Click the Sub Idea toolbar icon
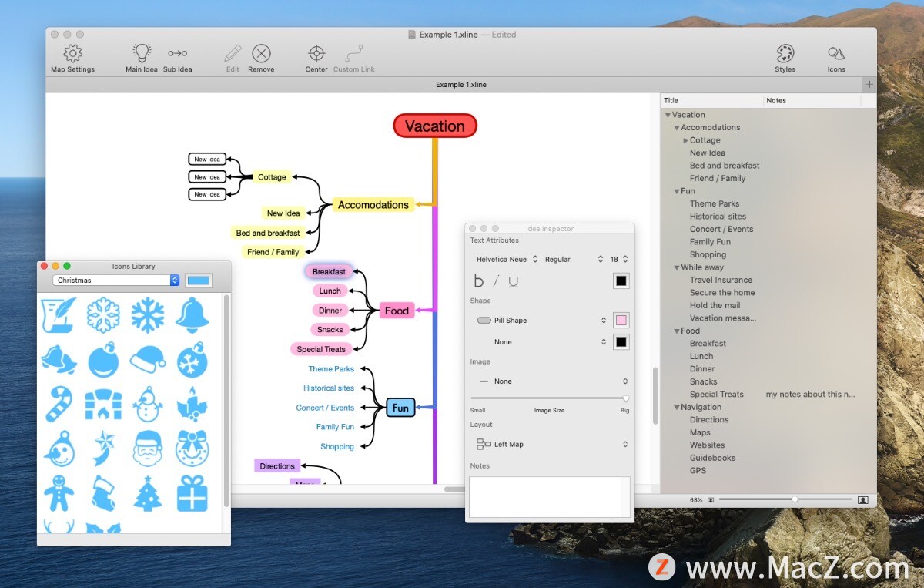This screenshot has height=588, width=924. click(x=178, y=53)
